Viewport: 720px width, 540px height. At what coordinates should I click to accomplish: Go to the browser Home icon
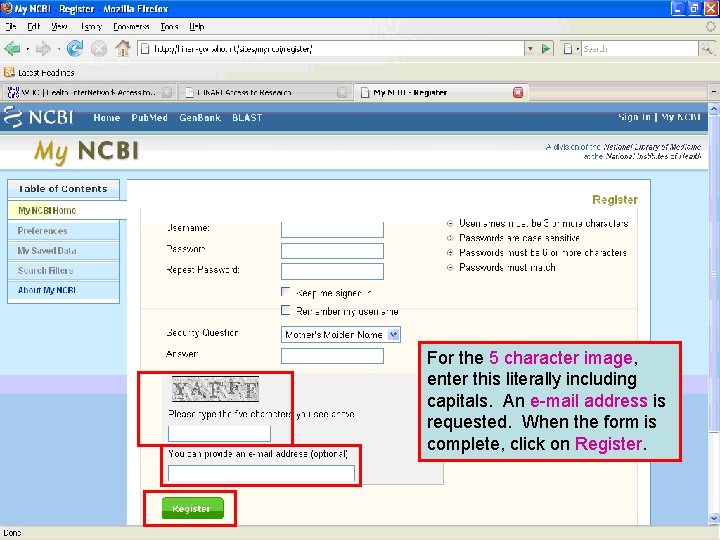pyautogui.click(x=123, y=48)
